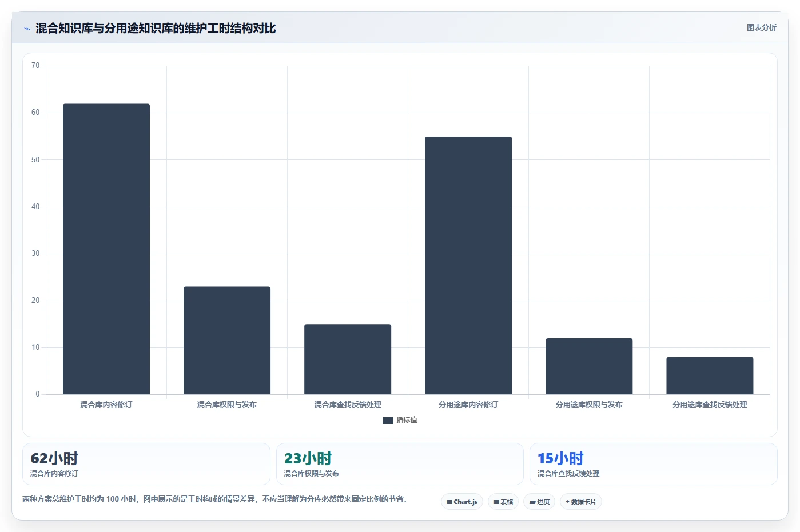This screenshot has height=532, width=800.
Task: Click the y-axis value 40
Action: pos(35,207)
